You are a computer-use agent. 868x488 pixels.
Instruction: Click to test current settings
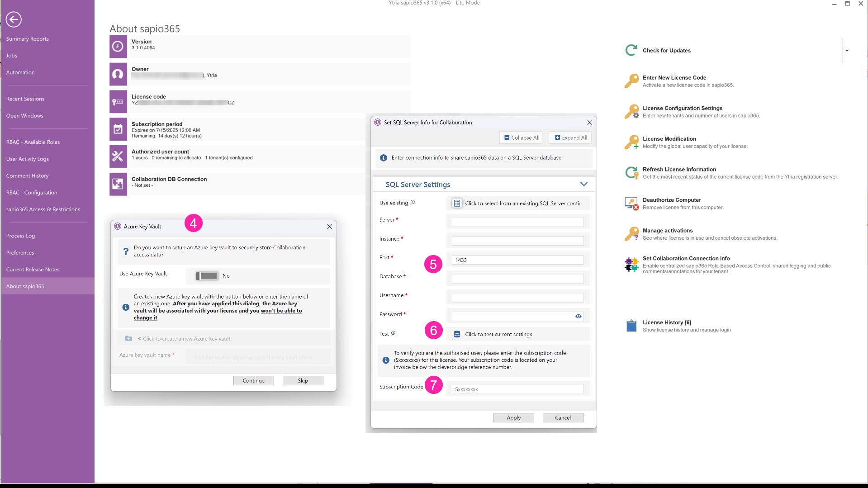tap(498, 335)
